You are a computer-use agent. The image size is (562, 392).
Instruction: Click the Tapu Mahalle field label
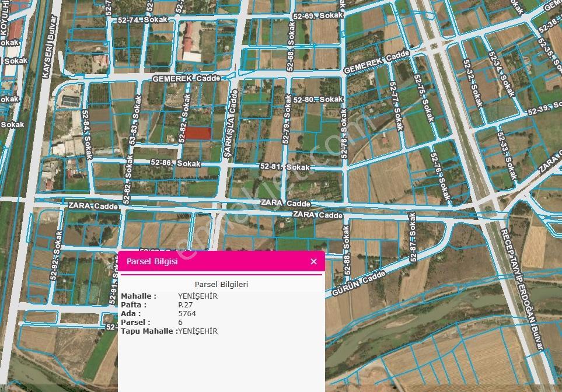(x=149, y=331)
